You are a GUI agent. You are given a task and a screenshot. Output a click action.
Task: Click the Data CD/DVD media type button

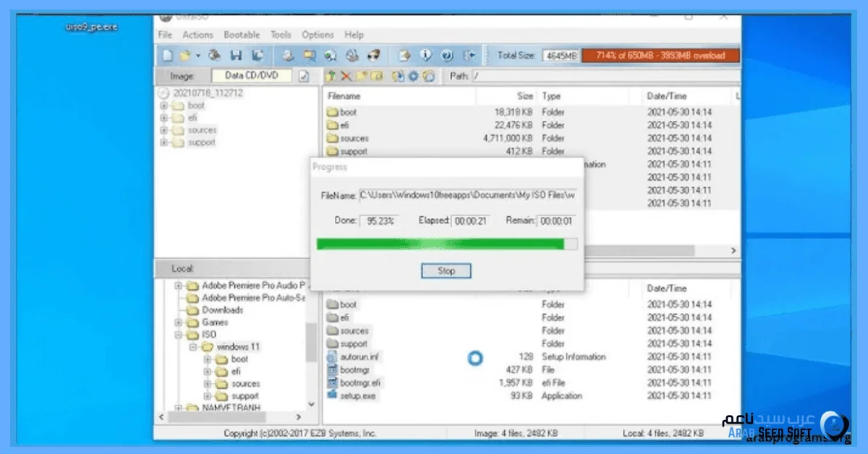pyautogui.click(x=252, y=76)
